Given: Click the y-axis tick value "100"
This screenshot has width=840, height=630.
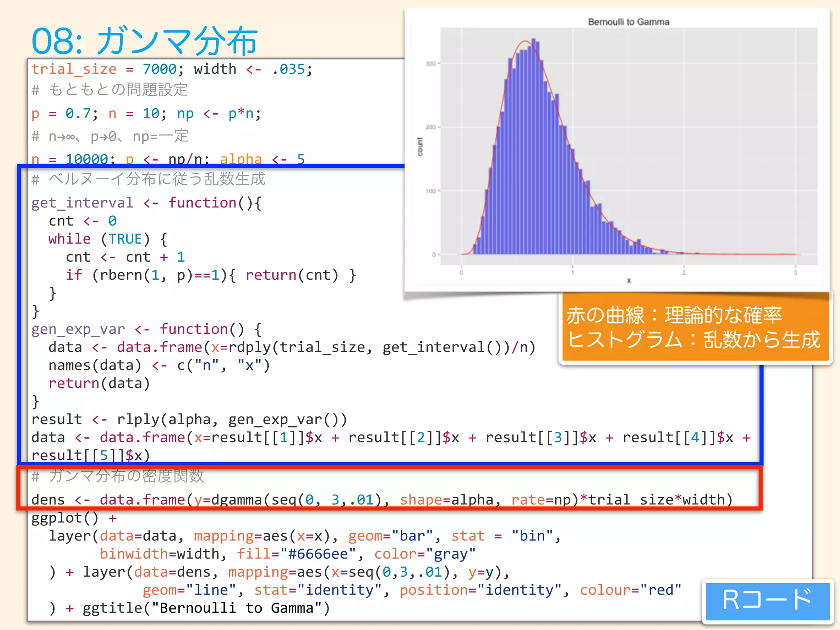Looking at the screenshot, I should tap(430, 191).
